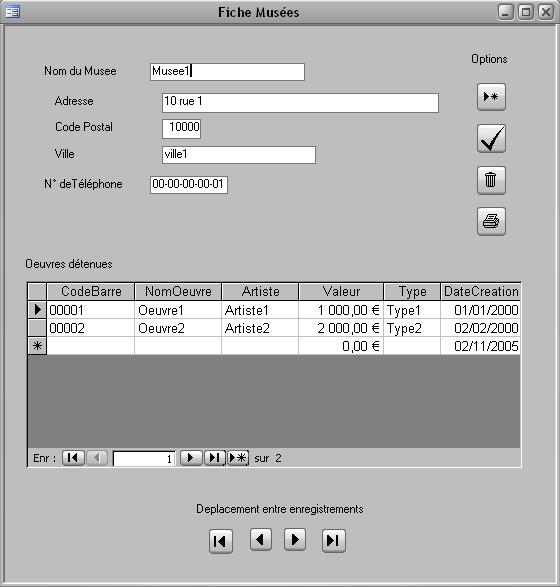This screenshot has width=560, height=587.
Task: Go to next museum record at bottom
Action: [x=295, y=539]
